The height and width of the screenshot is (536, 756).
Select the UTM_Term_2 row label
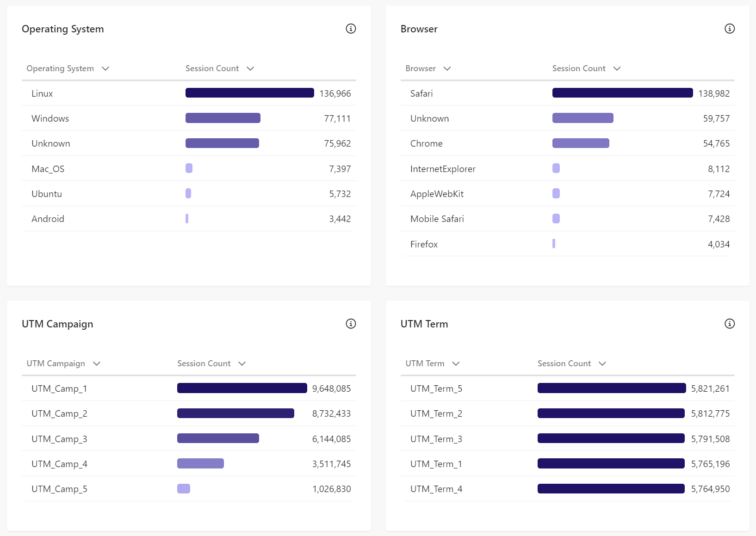coord(436,413)
